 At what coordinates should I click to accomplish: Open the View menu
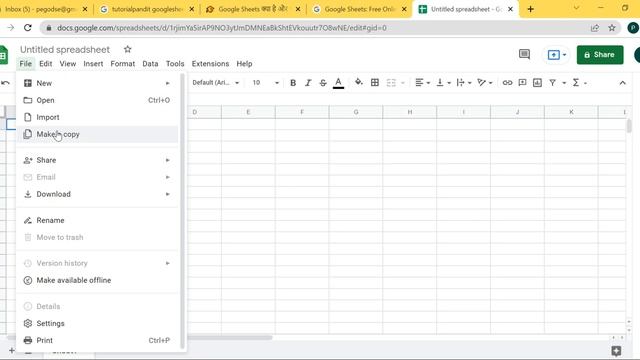(67, 64)
